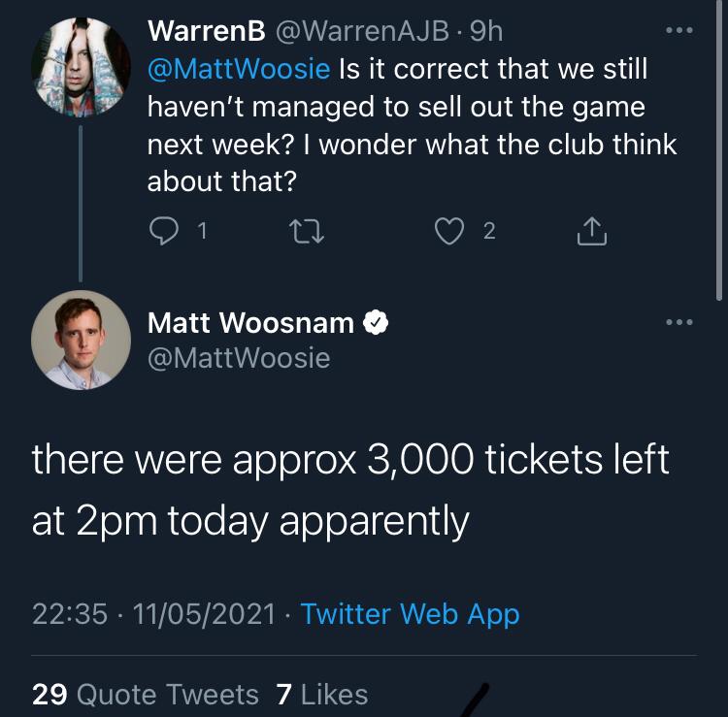Reply to WarrenB's tweet
Image resolution: width=728 pixels, height=717 pixels.
[163, 230]
